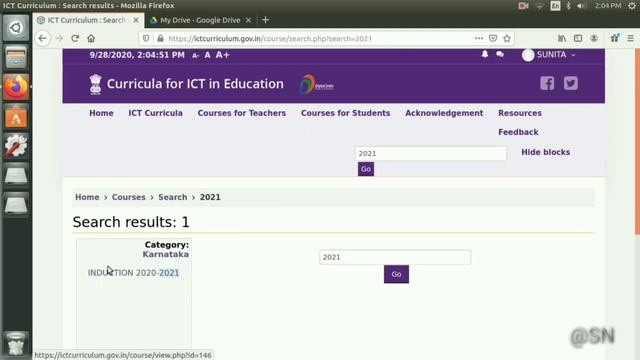
Task: Launch Firefox from the Ubuntu dock
Action: tap(16, 87)
